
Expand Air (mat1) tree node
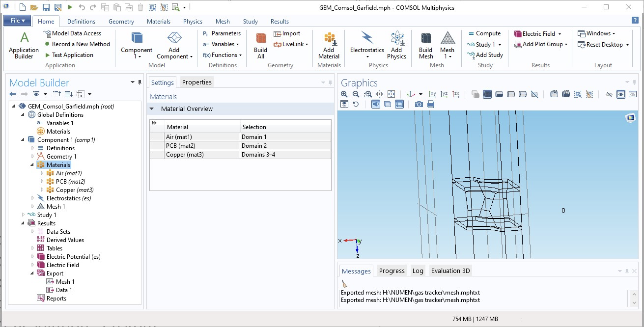[42, 173]
